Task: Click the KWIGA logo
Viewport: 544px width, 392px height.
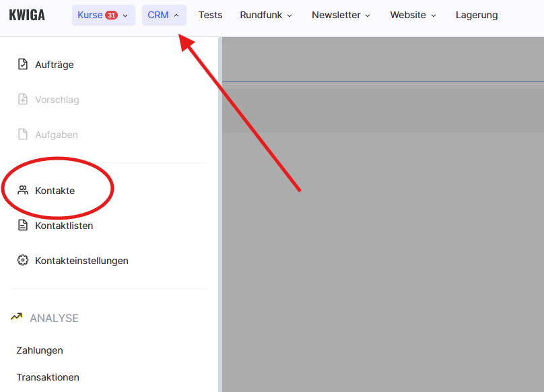Action: tap(27, 15)
